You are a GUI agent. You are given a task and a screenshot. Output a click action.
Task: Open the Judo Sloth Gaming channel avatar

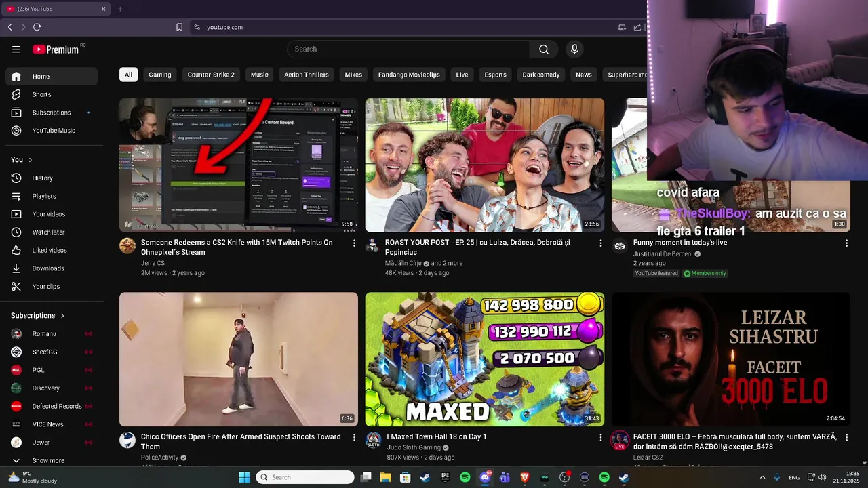(x=374, y=440)
